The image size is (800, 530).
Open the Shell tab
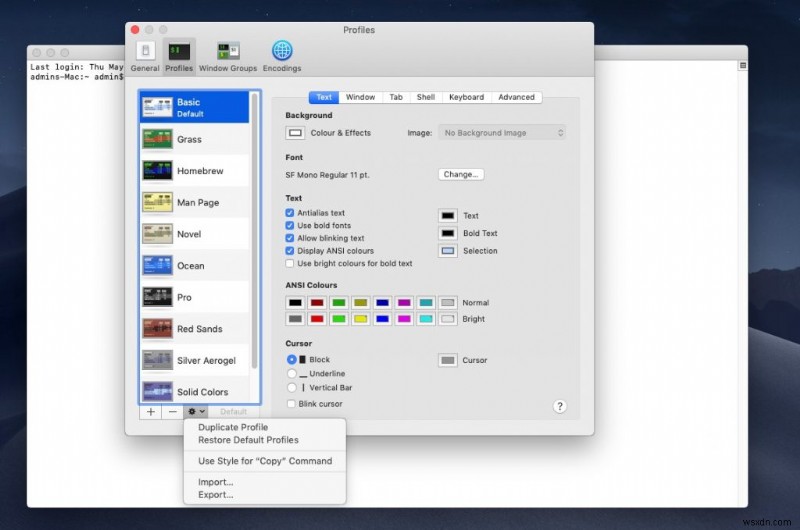pos(426,97)
